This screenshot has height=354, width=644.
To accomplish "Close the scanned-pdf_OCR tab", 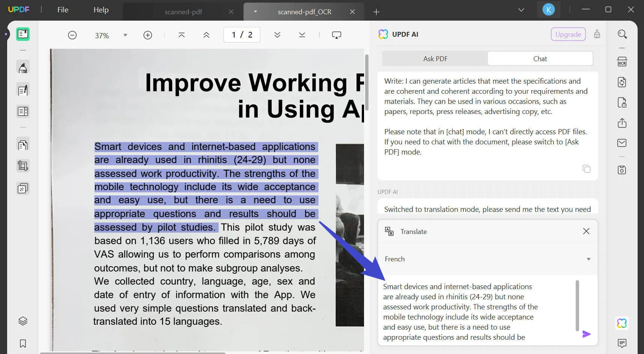I will click(352, 12).
